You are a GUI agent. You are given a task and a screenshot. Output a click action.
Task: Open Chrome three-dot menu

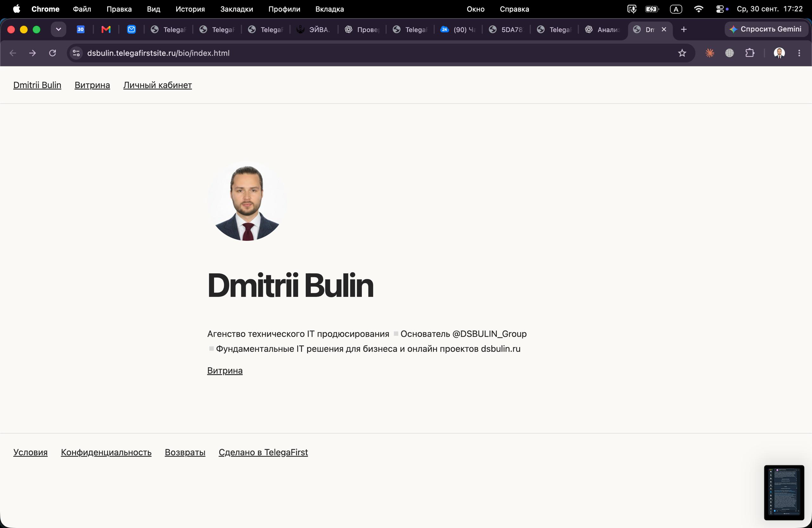(799, 53)
